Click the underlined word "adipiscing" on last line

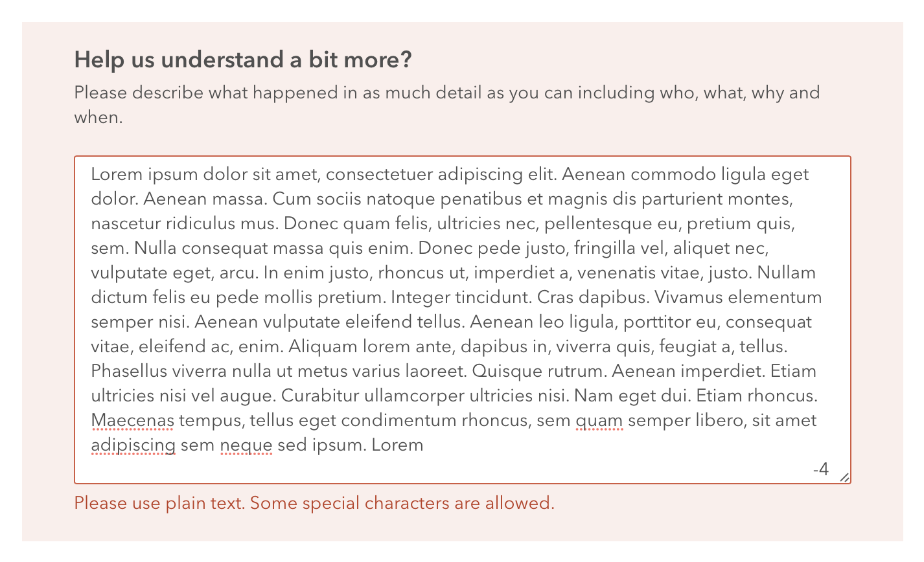[x=133, y=445]
